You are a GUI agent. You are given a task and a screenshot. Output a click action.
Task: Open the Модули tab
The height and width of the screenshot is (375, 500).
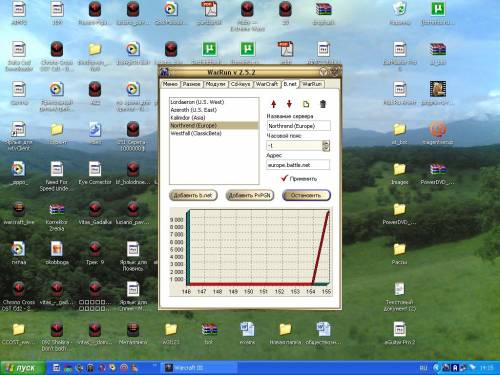tap(216, 84)
